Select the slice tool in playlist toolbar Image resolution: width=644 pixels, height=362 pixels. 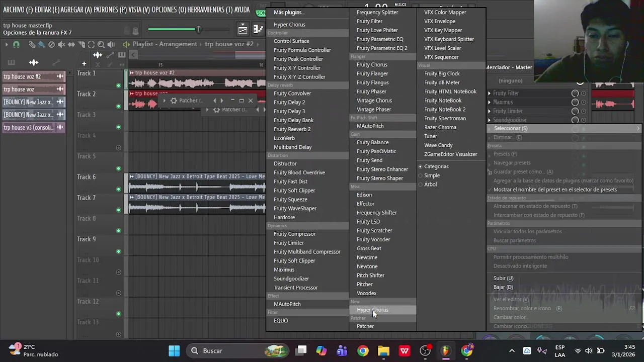pyautogui.click(x=82, y=44)
